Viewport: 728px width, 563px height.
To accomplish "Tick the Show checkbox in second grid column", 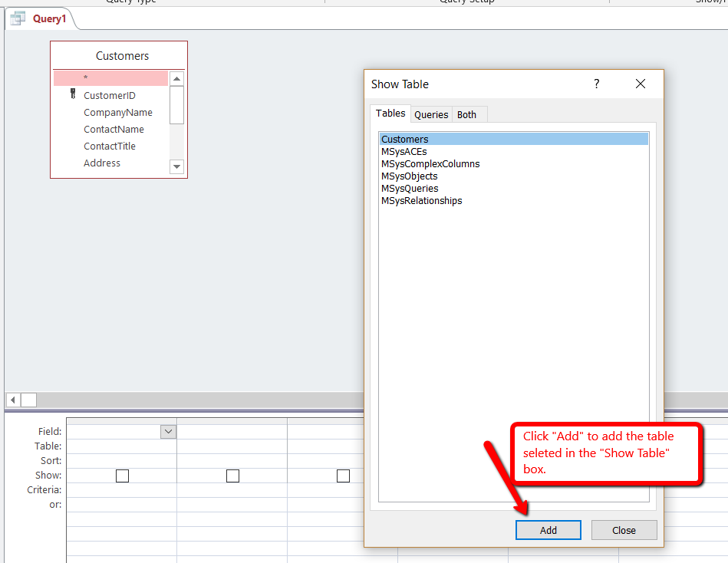I will [x=232, y=476].
